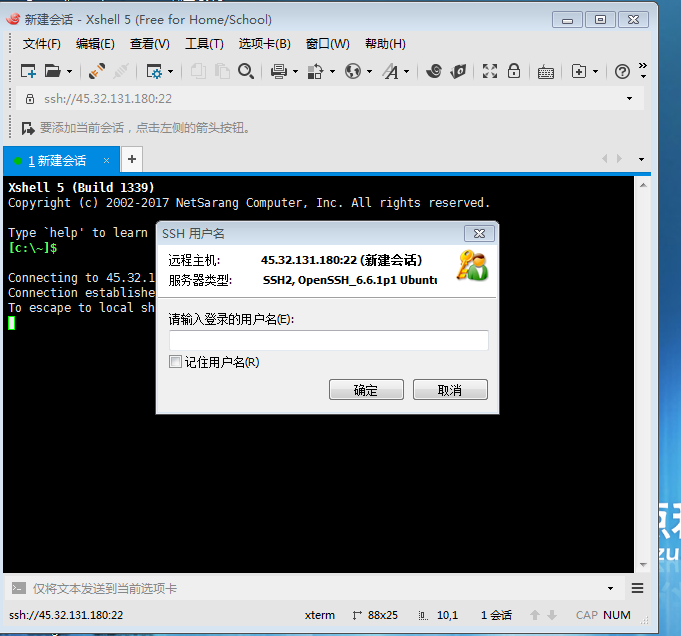This screenshot has height=636, width=681.
Task: Open session Properties gear icon
Action: click(154, 71)
